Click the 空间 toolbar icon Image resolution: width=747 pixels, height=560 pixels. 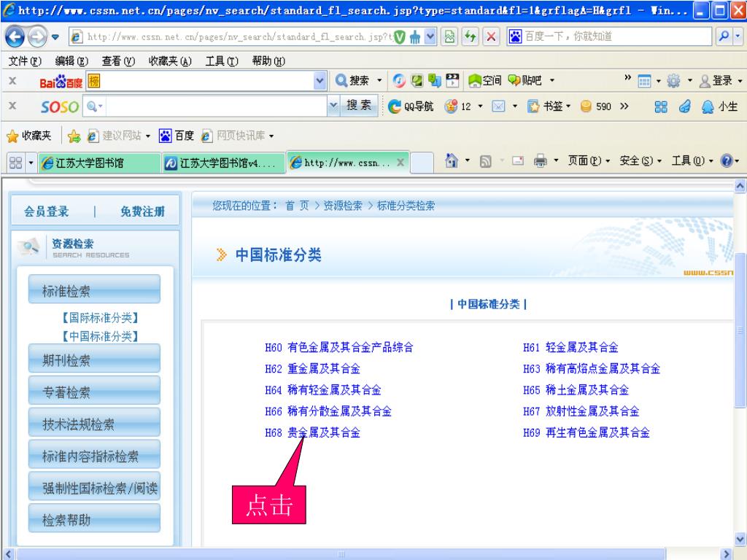(484, 80)
